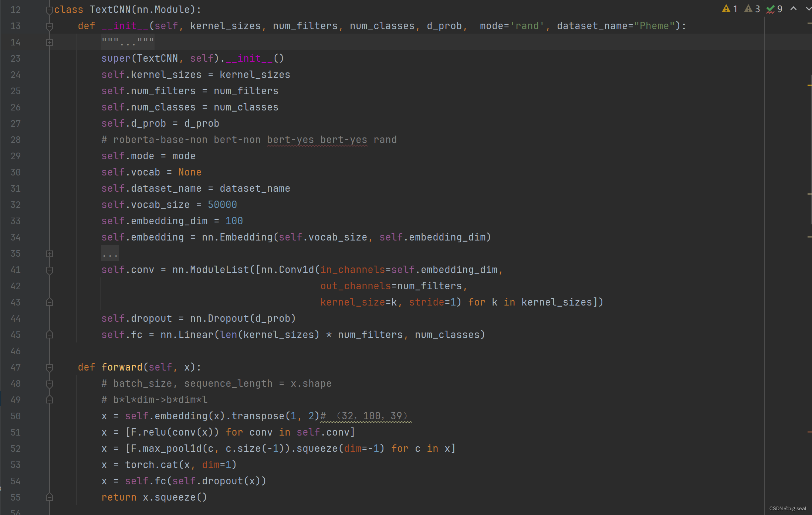The height and width of the screenshot is (515, 812).
Task: Expand the folded docstring at line 14
Action: [x=49, y=42]
